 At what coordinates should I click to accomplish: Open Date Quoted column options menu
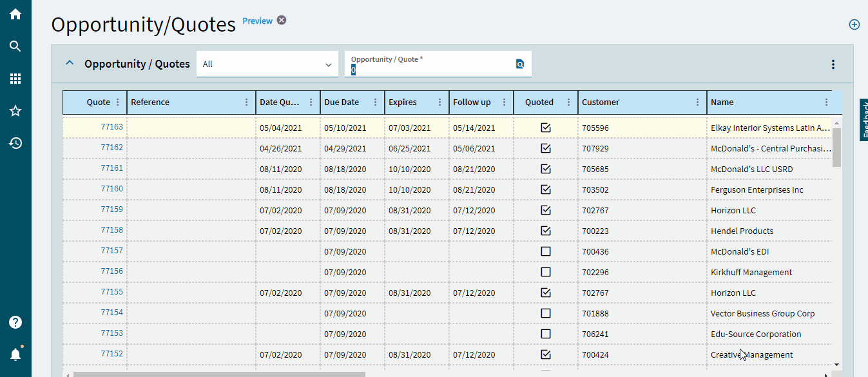point(311,102)
